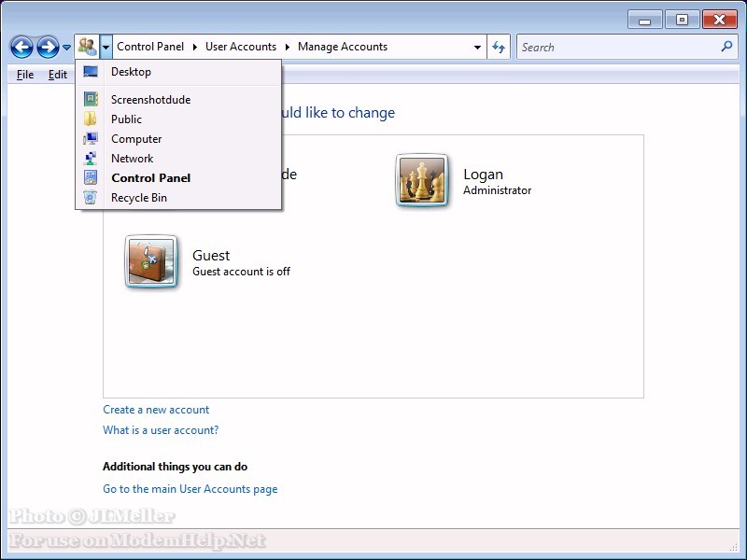Viewport: 747px width, 560px height.
Task: Open 'What is a user account?' help link
Action: 161,430
